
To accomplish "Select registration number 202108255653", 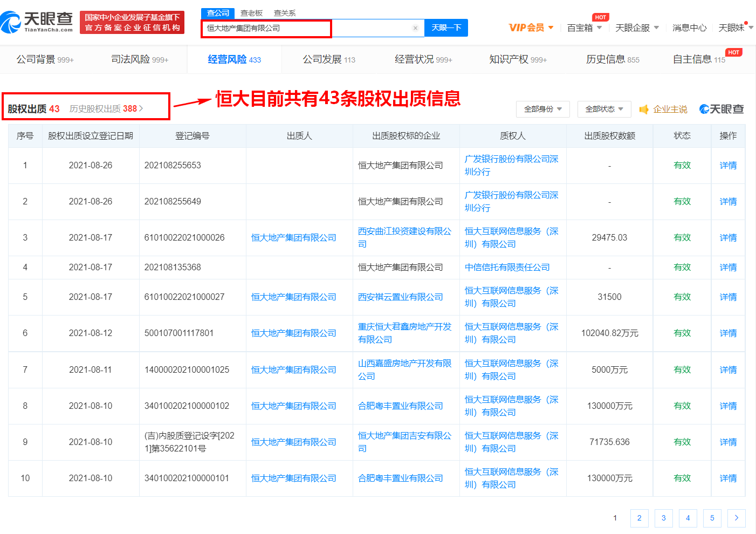I will click(x=173, y=166).
